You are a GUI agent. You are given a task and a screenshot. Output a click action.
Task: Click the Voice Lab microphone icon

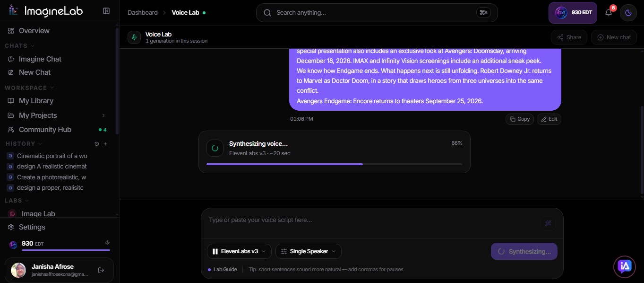[134, 37]
